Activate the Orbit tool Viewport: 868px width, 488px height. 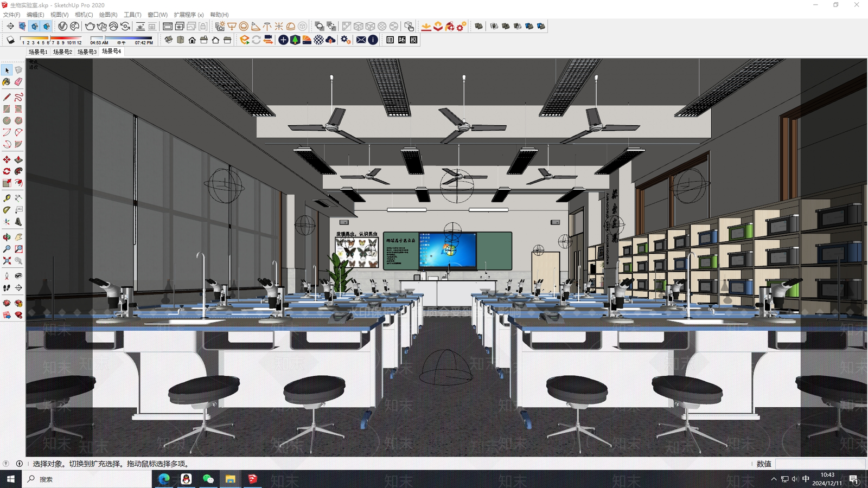tap(7, 237)
